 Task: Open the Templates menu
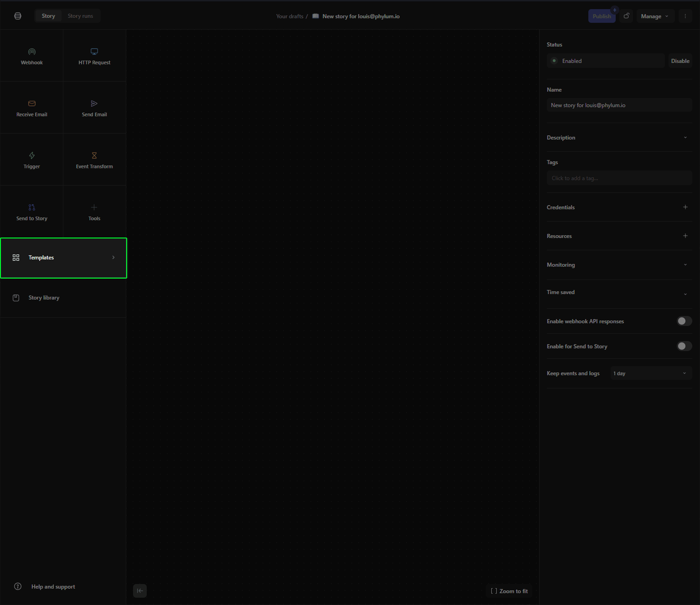coord(63,258)
